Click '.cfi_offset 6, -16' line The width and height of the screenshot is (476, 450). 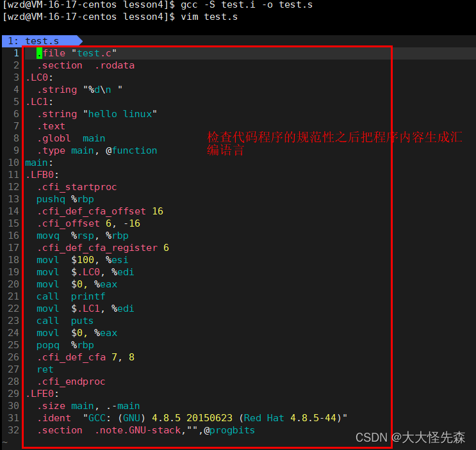tap(88, 223)
